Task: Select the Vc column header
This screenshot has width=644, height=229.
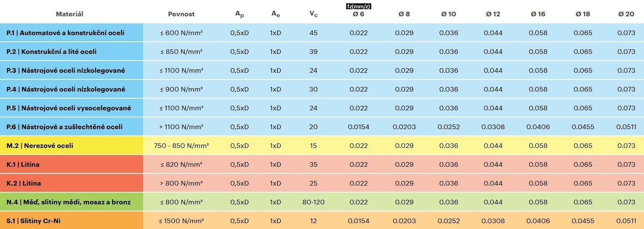Action: click(x=313, y=14)
